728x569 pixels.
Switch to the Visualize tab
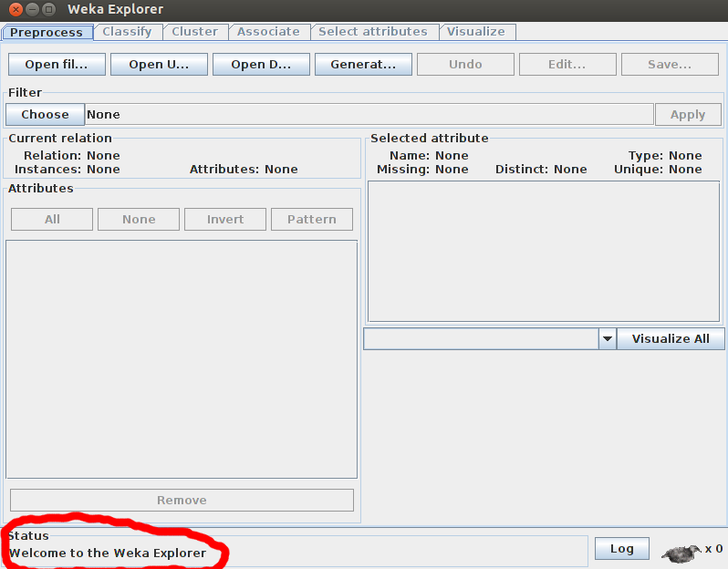(x=476, y=32)
